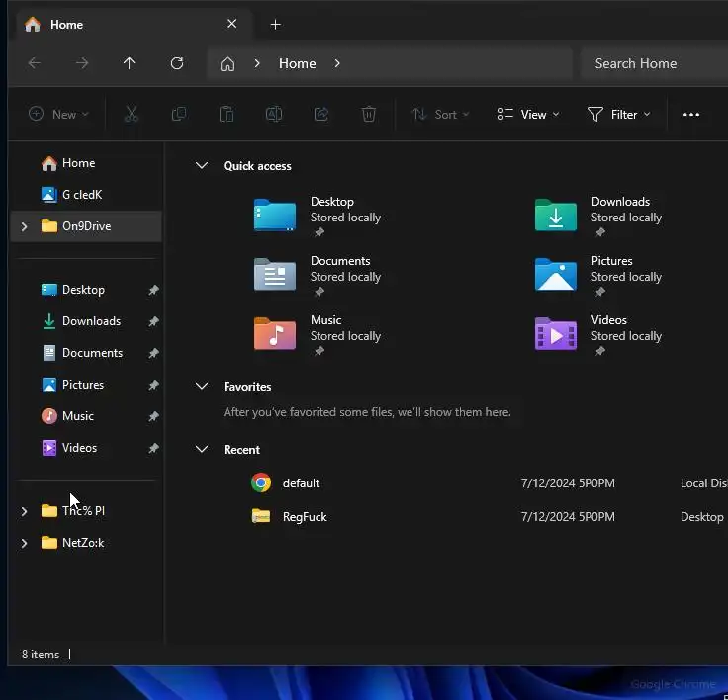Go back with the left arrow button
The width and height of the screenshot is (728, 700).
[x=35, y=63]
